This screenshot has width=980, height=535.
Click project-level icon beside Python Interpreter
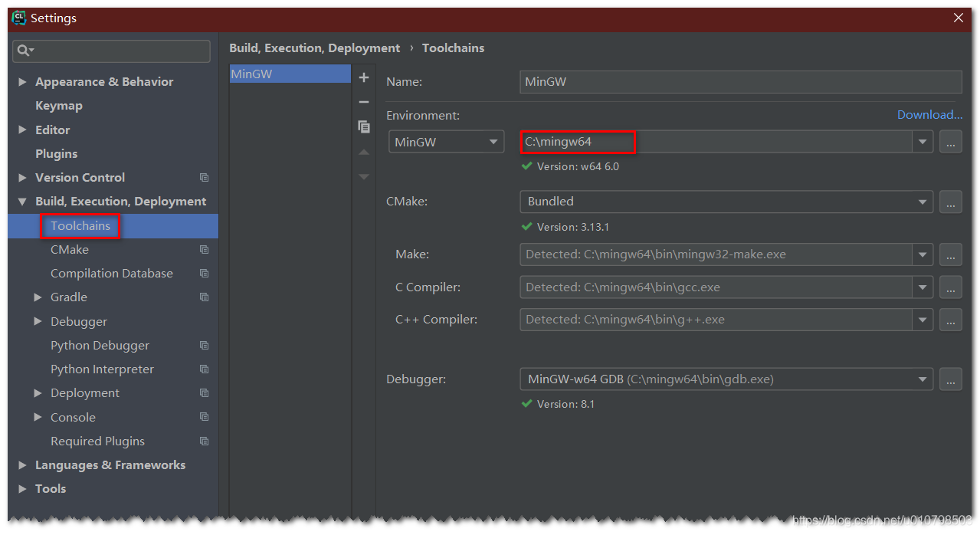click(x=204, y=369)
